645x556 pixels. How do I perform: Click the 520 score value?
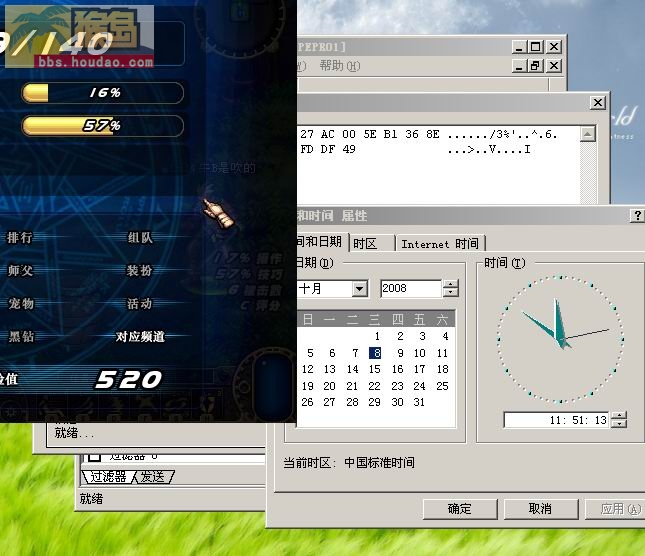click(x=128, y=379)
